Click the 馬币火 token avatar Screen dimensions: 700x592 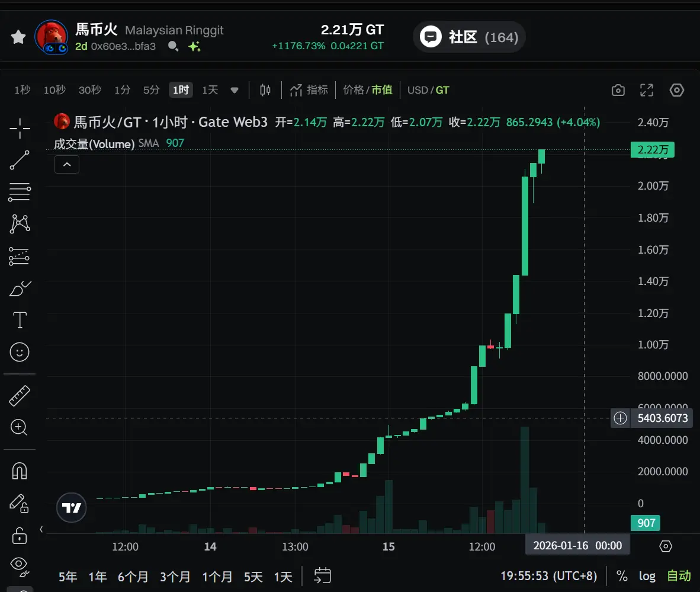tap(52, 37)
